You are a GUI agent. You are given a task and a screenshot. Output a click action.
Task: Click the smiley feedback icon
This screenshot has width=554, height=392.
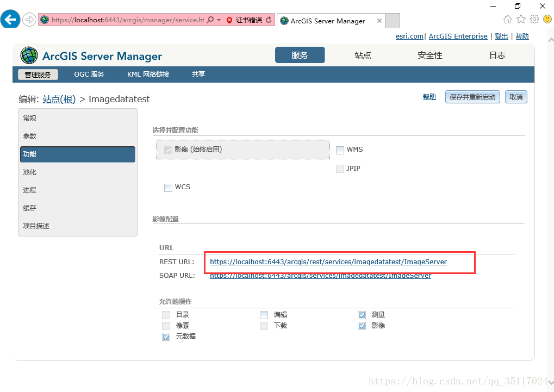547,19
